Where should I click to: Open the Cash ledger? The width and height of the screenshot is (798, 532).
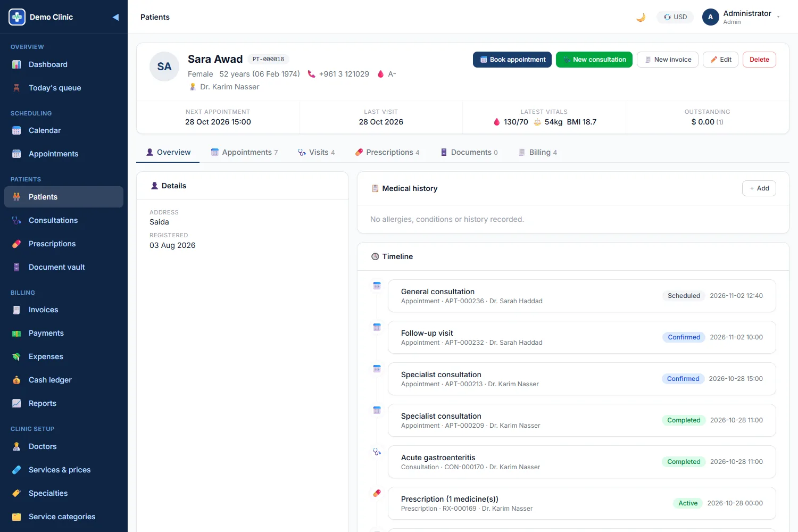[64, 380]
